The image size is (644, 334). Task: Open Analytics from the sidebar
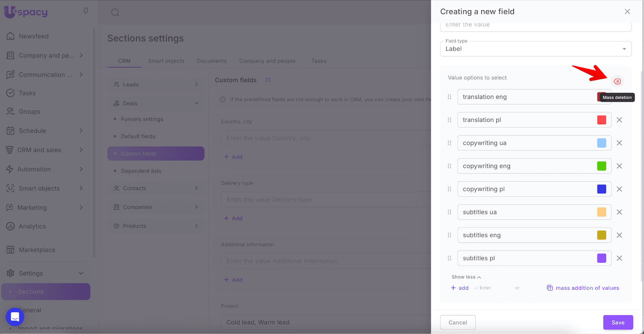coord(32,226)
